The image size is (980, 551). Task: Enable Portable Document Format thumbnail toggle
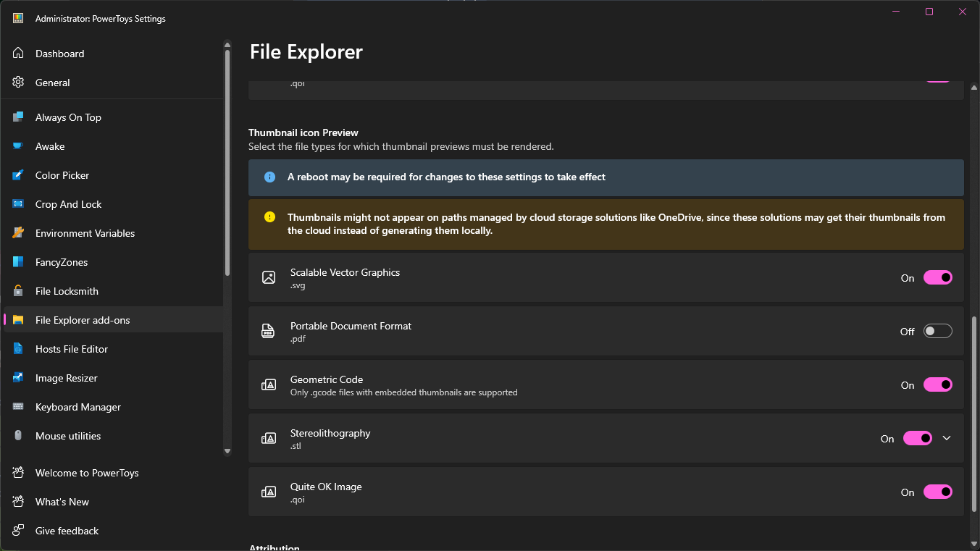click(938, 332)
